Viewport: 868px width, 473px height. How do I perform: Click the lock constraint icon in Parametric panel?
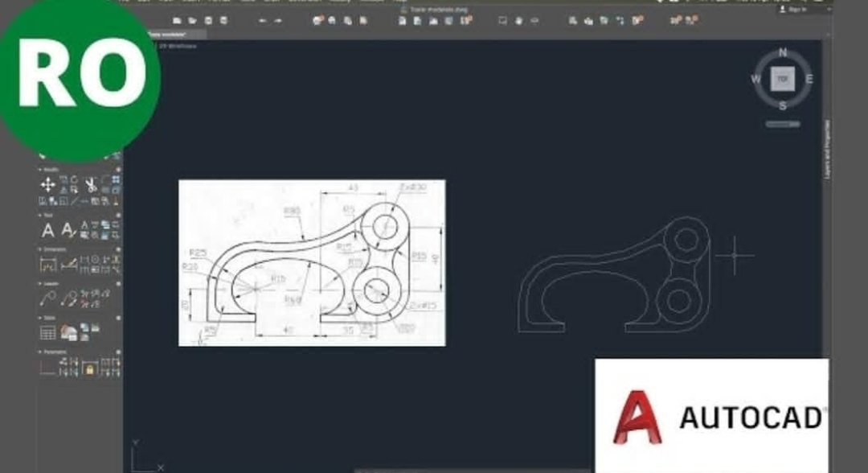91,368
